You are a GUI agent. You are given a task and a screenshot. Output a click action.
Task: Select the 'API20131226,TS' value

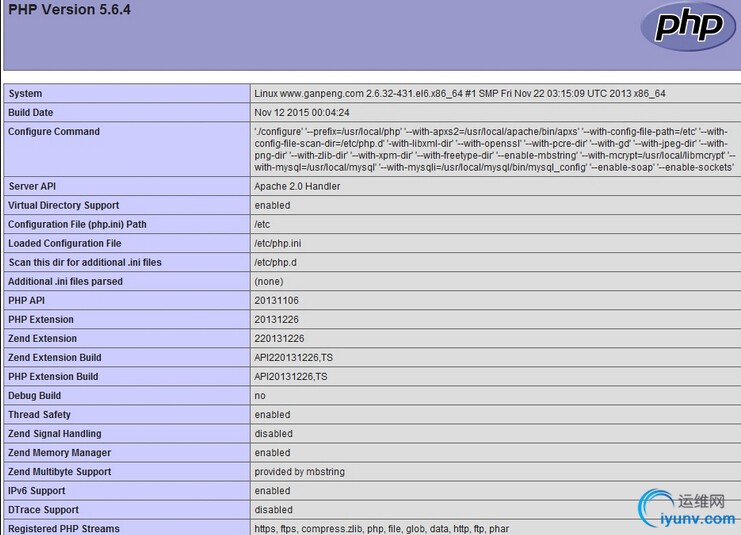(291, 377)
